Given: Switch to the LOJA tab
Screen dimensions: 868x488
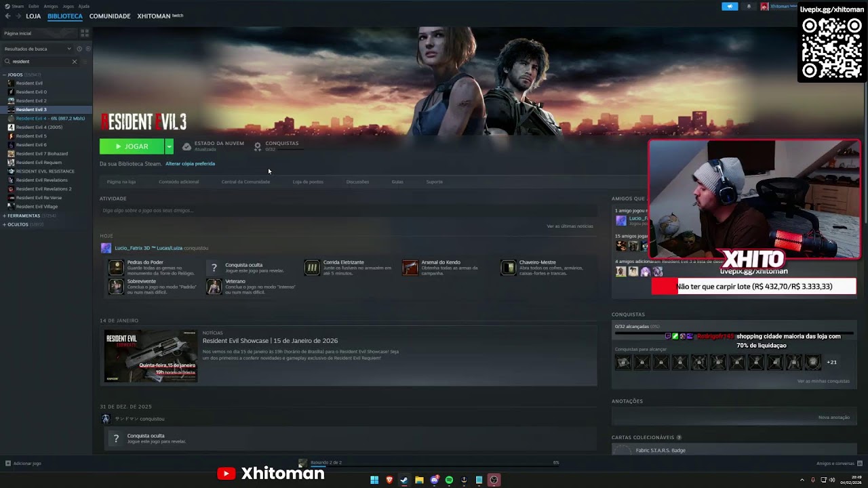Looking at the screenshot, I should click(33, 16).
